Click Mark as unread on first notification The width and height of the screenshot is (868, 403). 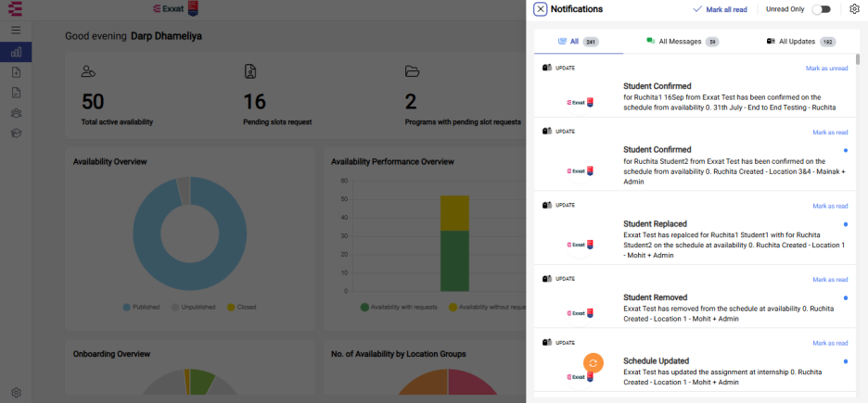tap(826, 69)
